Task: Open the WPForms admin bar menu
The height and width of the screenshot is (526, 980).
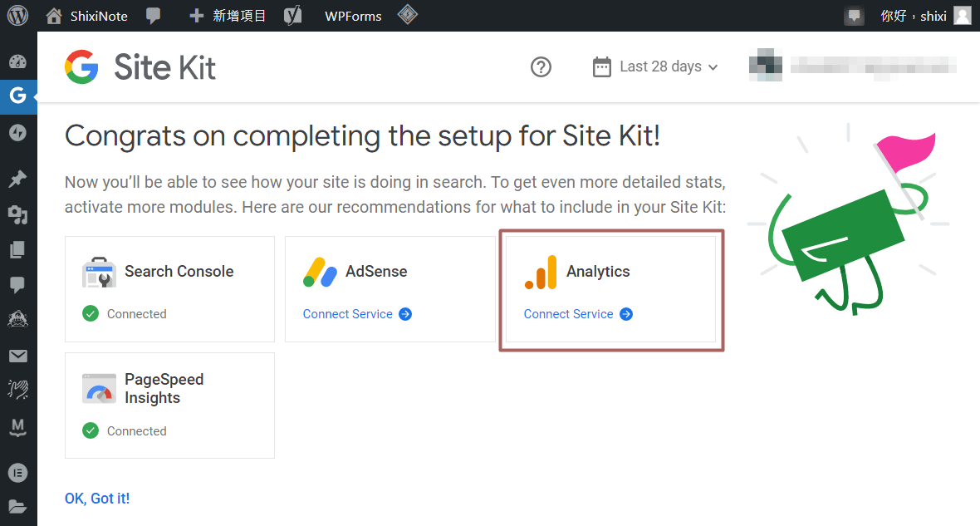Action: point(353,17)
